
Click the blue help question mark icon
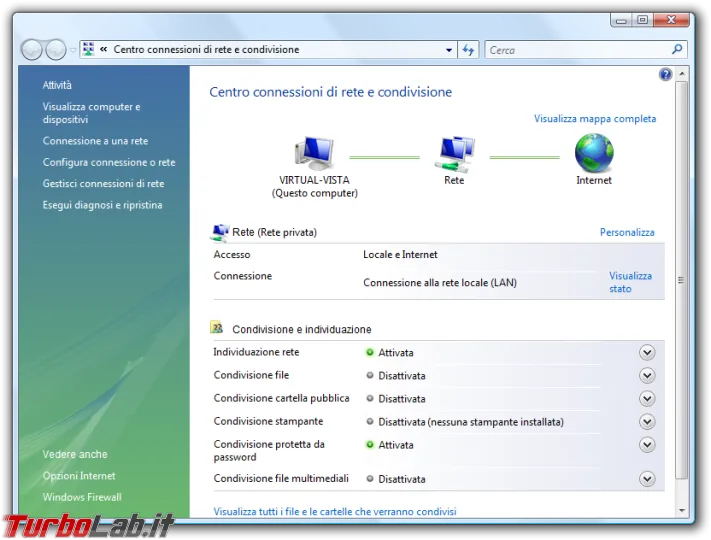[666, 75]
